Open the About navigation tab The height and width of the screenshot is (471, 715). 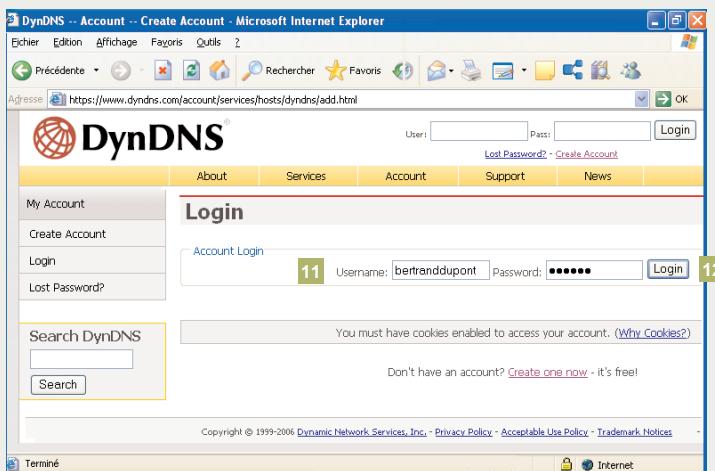click(x=212, y=176)
